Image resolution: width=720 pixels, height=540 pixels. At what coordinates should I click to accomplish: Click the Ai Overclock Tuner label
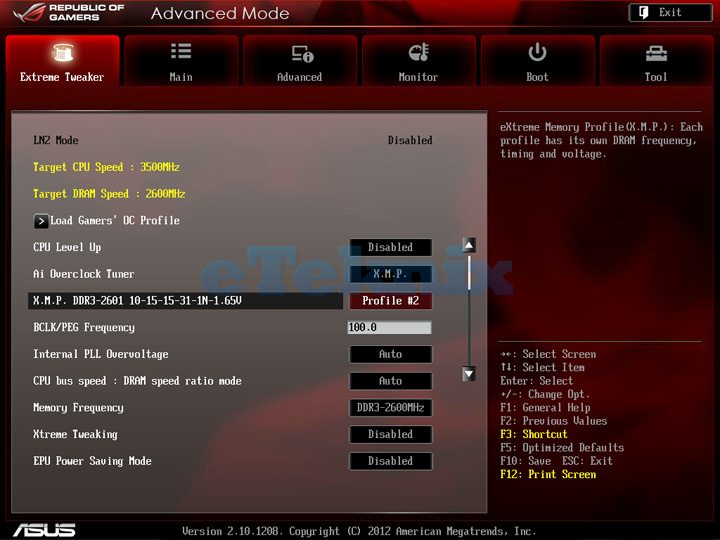click(x=84, y=274)
